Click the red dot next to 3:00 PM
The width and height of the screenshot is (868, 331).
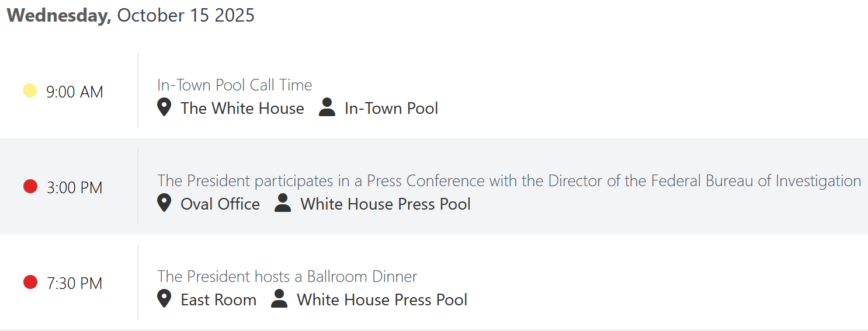tap(30, 187)
